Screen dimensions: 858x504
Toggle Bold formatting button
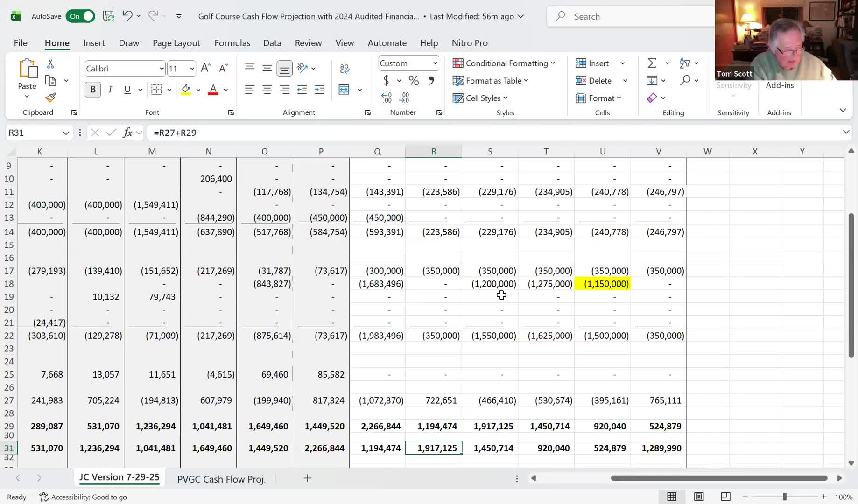click(93, 90)
